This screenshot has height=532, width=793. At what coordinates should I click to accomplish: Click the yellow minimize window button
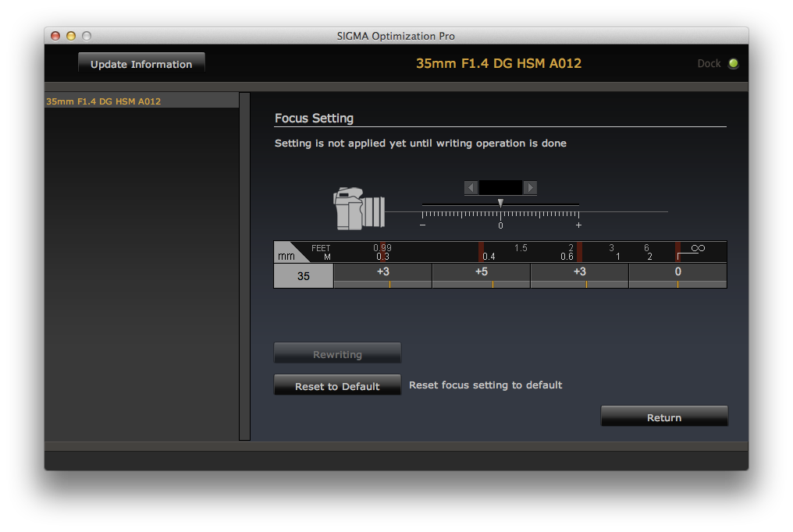coord(71,36)
